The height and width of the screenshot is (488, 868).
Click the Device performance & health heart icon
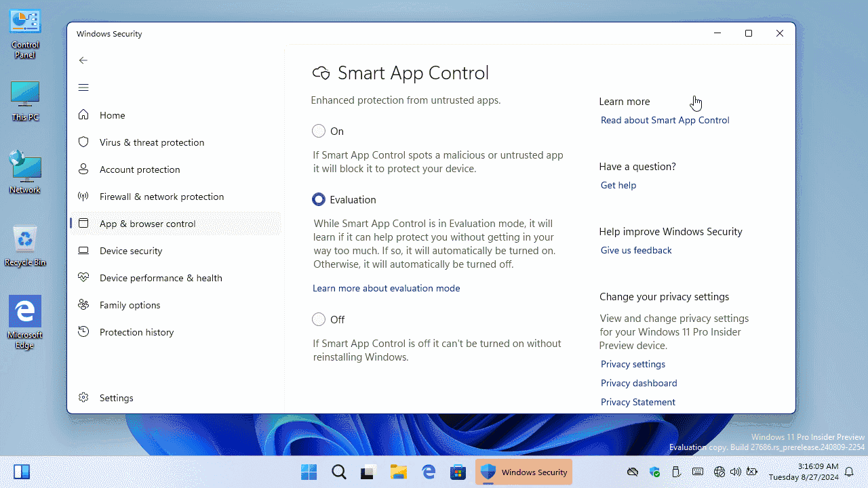click(83, 277)
